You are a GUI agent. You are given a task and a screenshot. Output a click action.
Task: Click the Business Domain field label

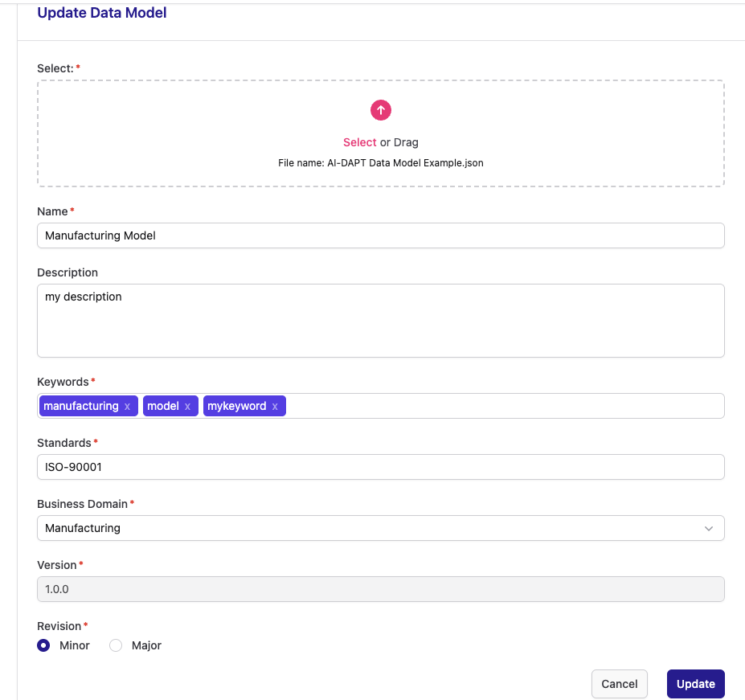pyautogui.click(x=82, y=504)
